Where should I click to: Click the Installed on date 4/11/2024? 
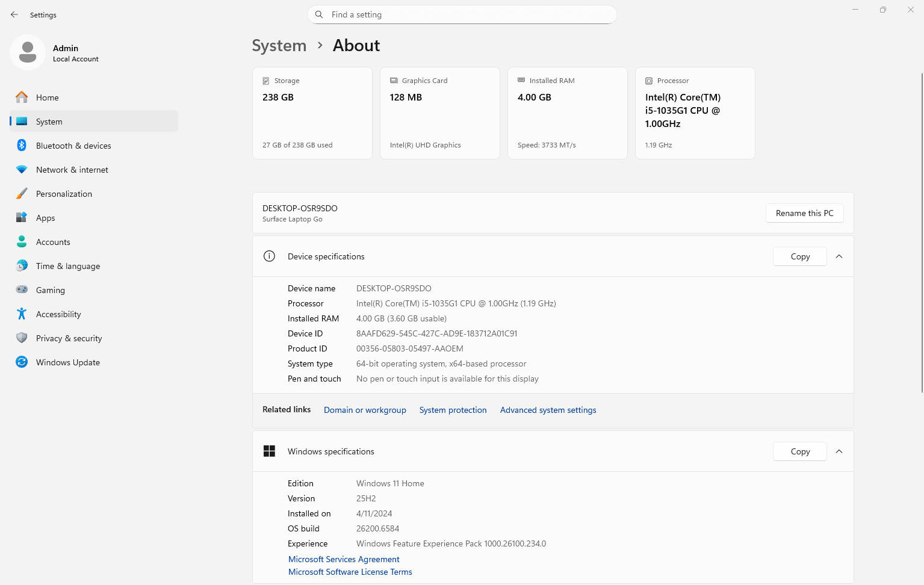click(374, 513)
